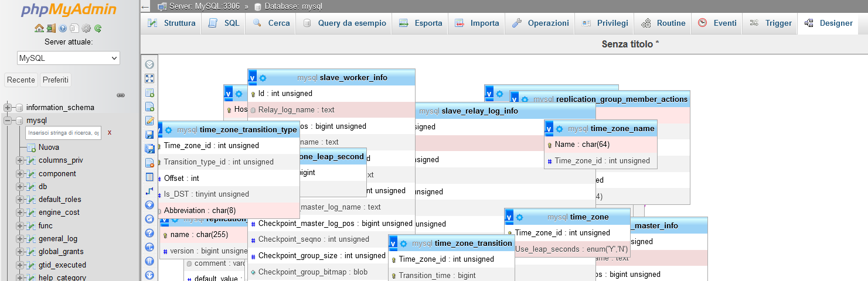The height and width of the screenshot is (281, 868).
Task: Open the Trigger tab
Action: 771,23
